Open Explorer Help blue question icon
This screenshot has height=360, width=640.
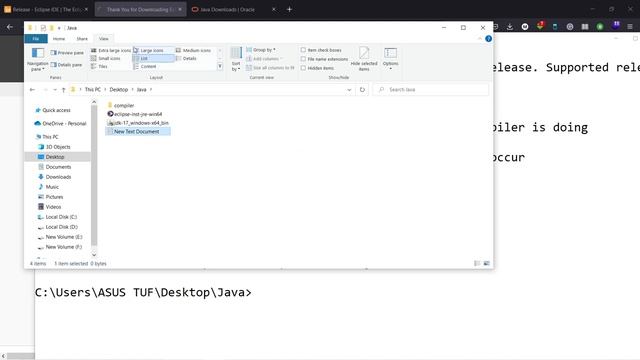pyautogui.click(x=488, y=39)
